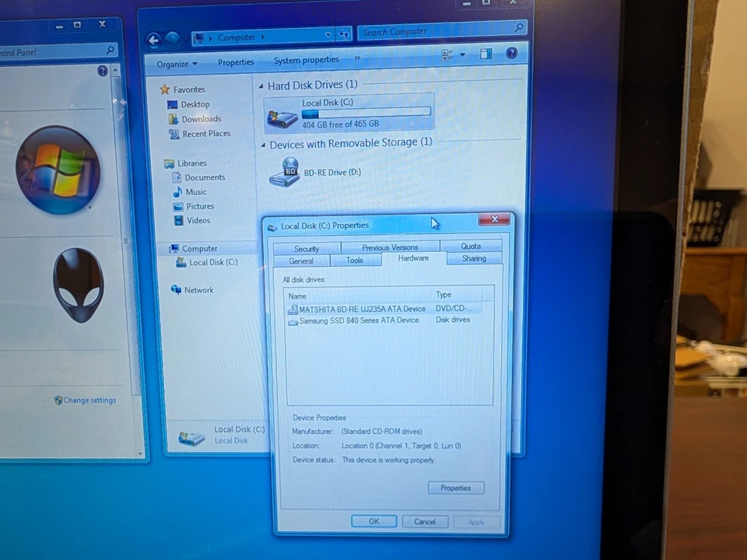Go back with Explorer's Back arrow button

click(x=154, y=40)
